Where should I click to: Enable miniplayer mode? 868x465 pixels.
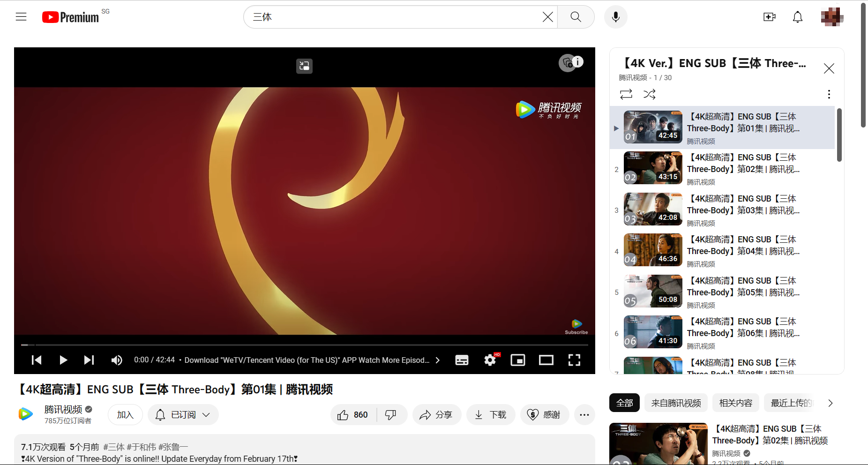click(x=518, y=360)
